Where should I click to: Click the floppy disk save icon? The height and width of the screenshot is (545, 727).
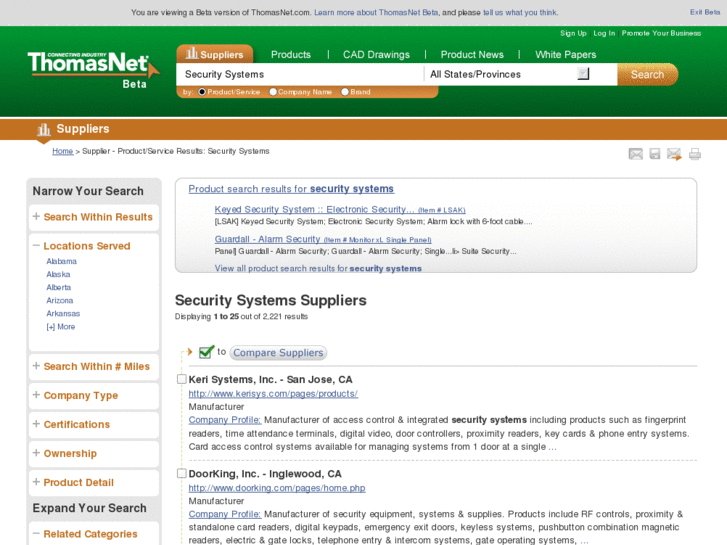click(655, 154)
